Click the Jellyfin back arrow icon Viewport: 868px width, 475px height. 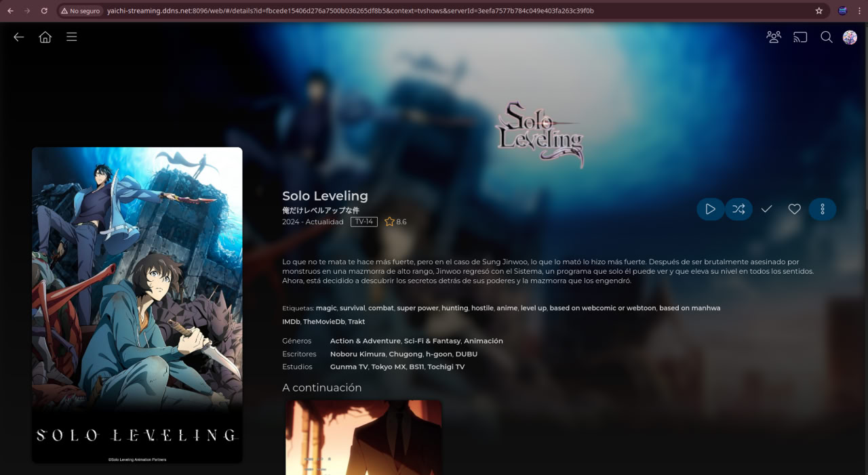point(19,37)
